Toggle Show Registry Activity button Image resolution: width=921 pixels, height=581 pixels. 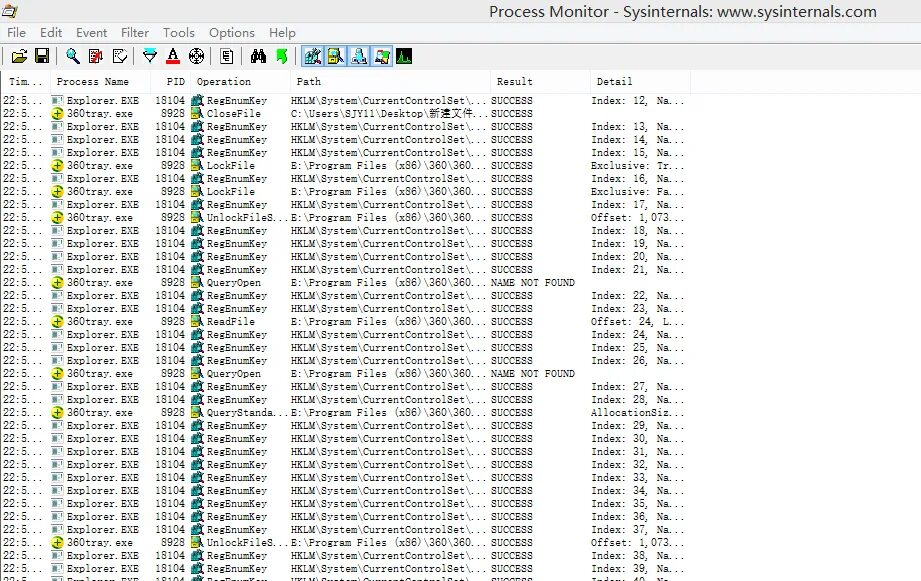click(x=312, y=56)
